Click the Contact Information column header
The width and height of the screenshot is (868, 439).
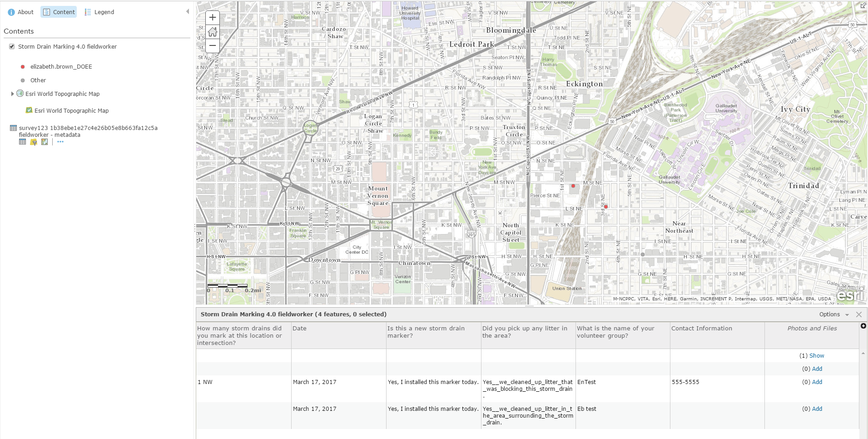pyautogui.click(x=718, y=335)
